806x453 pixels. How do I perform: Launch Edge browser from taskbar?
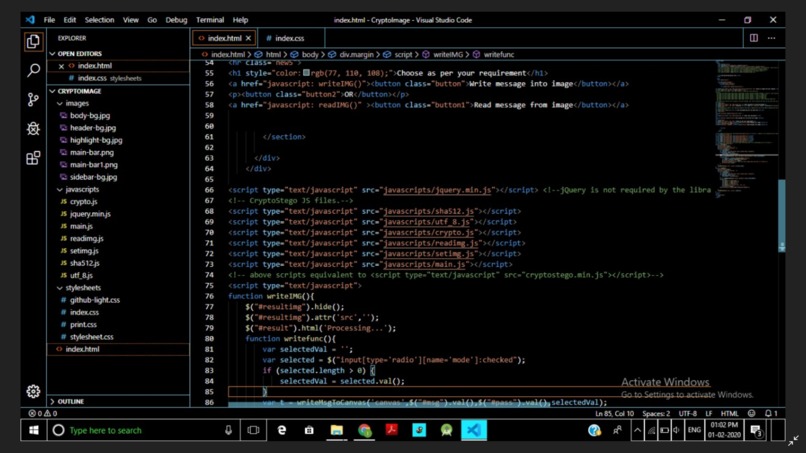(x=281, y=430)
